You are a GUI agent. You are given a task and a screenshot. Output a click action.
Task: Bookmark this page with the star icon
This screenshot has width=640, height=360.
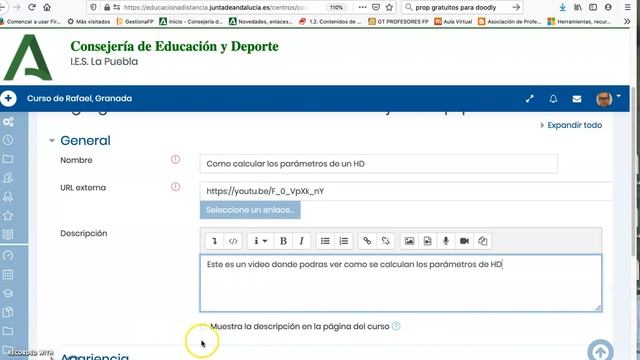(x=389, y=7)
